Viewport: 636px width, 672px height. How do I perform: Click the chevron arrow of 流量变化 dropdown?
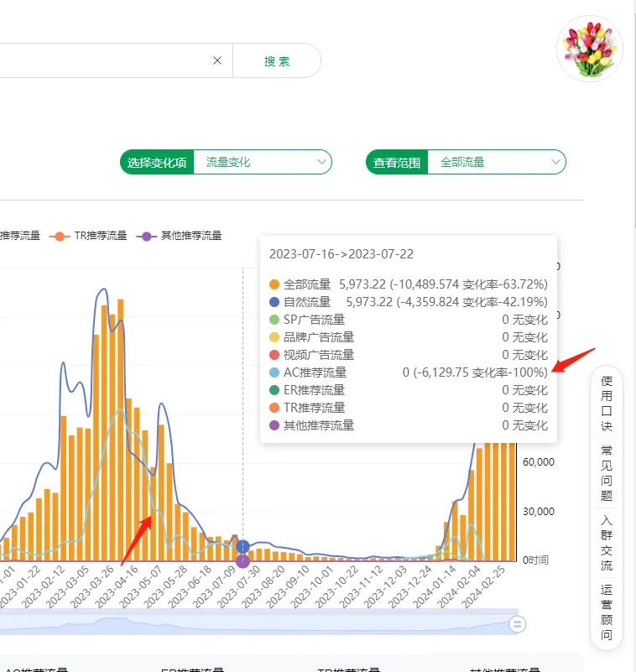[x=321, y=162]
